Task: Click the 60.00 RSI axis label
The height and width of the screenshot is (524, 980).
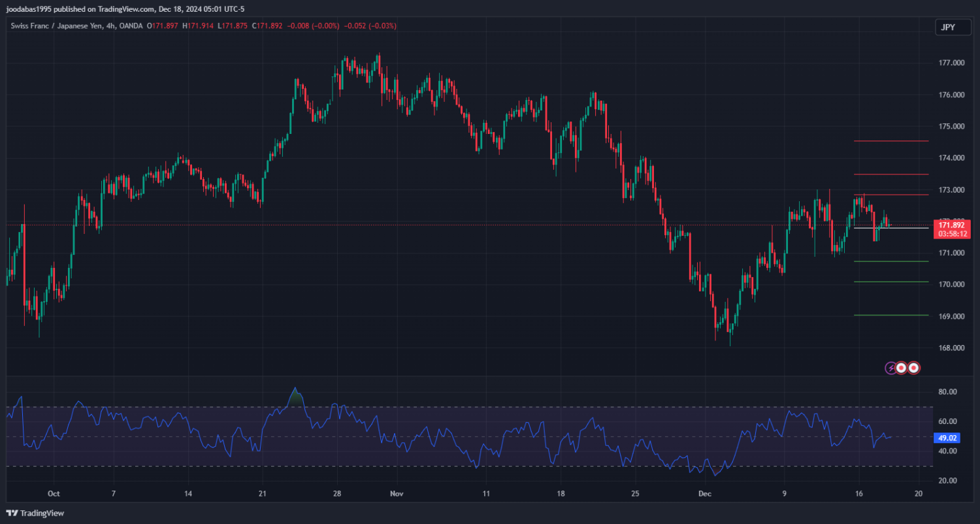Action: 947,421
